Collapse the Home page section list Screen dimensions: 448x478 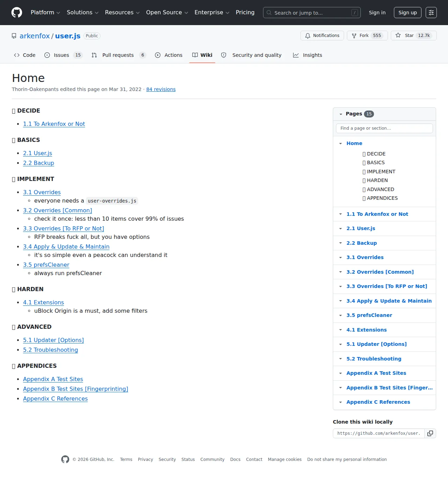[341, 143]
